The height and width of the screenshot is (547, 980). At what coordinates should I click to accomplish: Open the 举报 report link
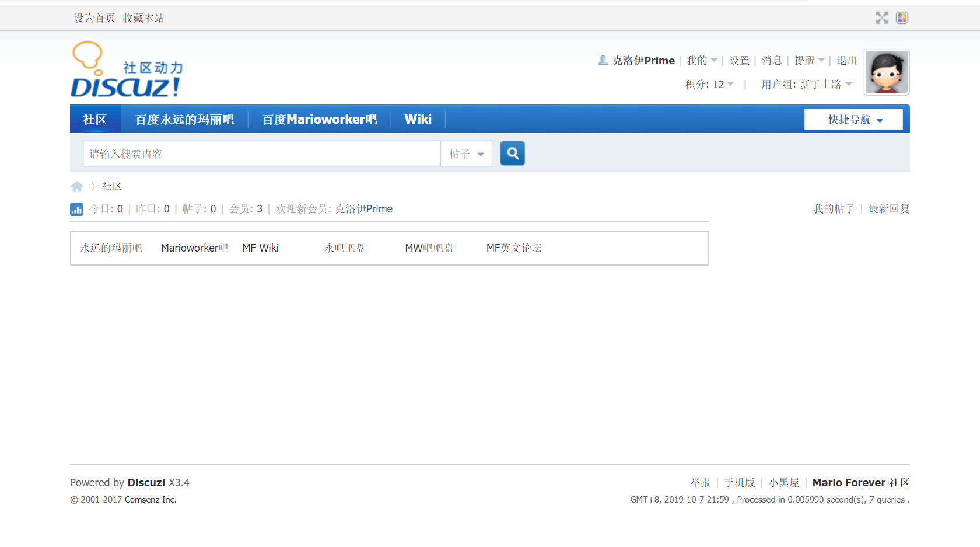pos(701,483)
